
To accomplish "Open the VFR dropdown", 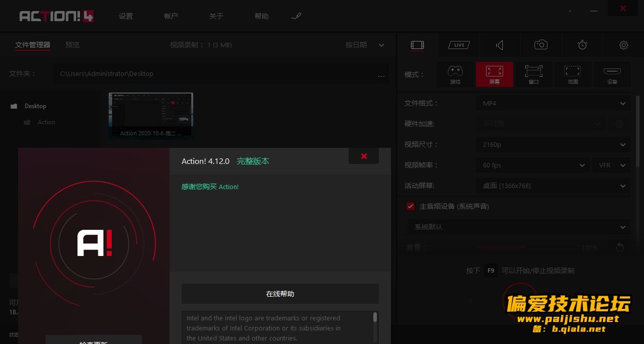I will [612, 165].
